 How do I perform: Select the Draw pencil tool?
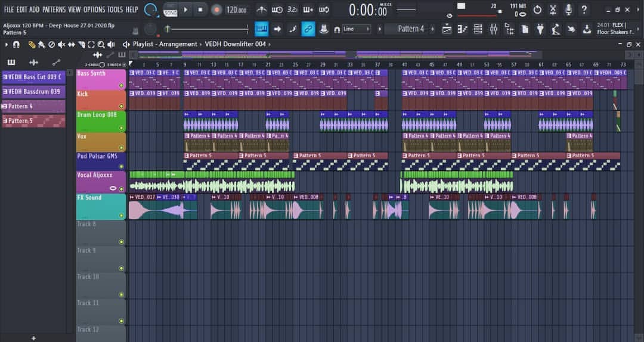(x=32, y=44)
